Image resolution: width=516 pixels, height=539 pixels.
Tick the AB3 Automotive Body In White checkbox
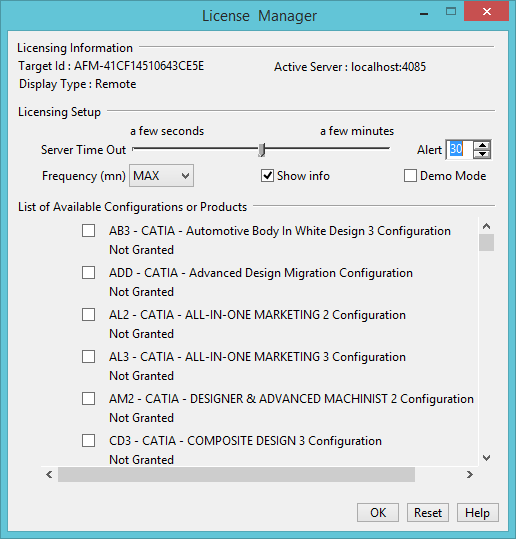coord(88,231)
